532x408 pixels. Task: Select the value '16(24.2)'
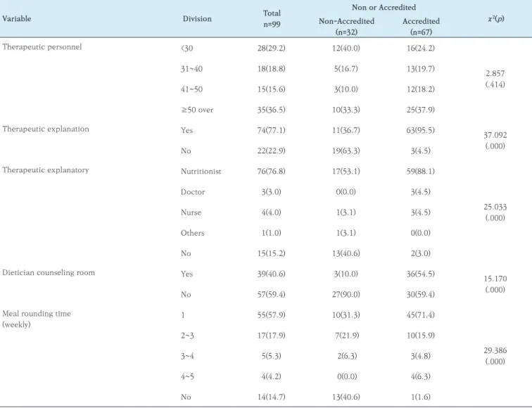coord(421,48)
